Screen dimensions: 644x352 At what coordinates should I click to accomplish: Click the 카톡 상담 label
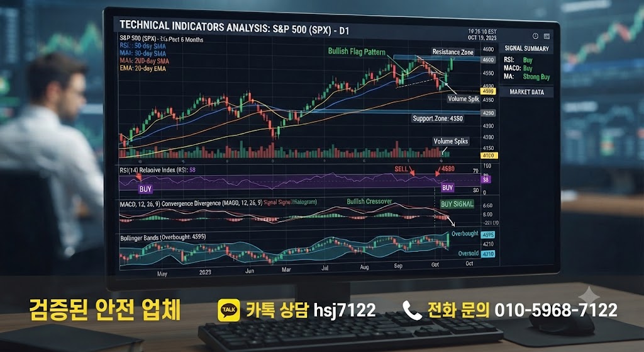pos(277,310)
